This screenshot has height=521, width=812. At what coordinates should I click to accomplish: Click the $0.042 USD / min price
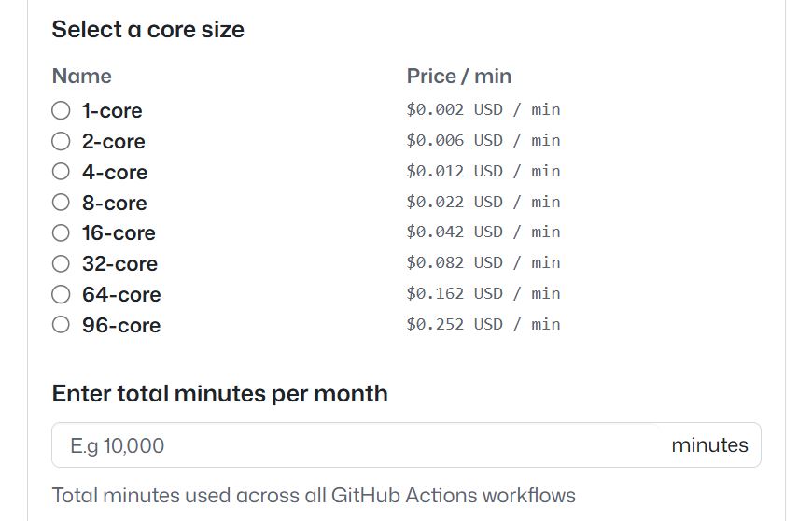click(x=483, y=232)
